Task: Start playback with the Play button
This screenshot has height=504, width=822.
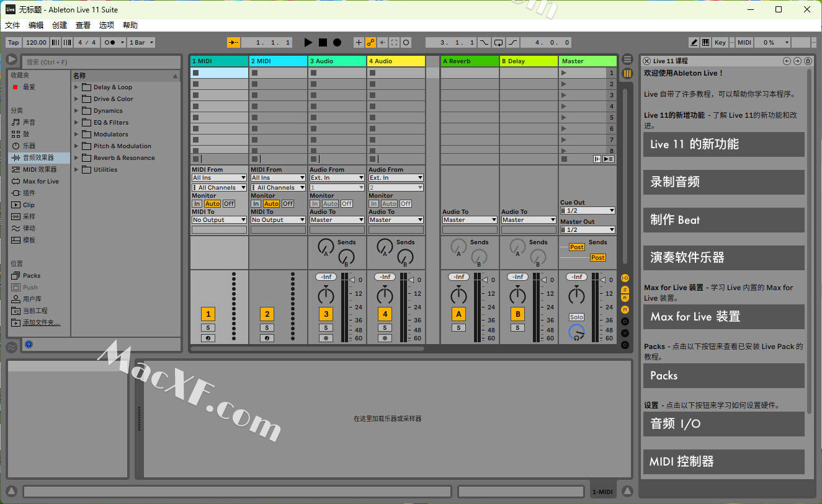Action: (308, 42)
